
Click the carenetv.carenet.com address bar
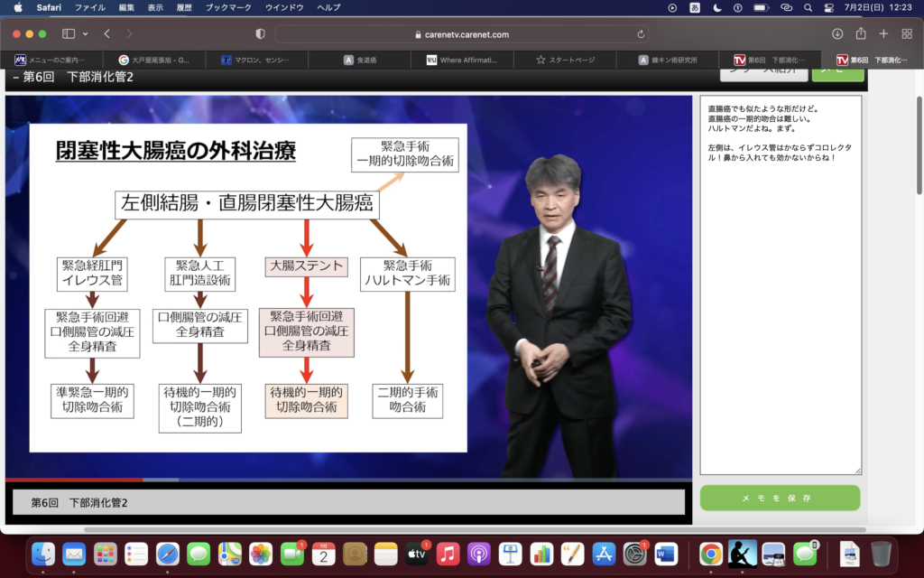pos(462,34)
